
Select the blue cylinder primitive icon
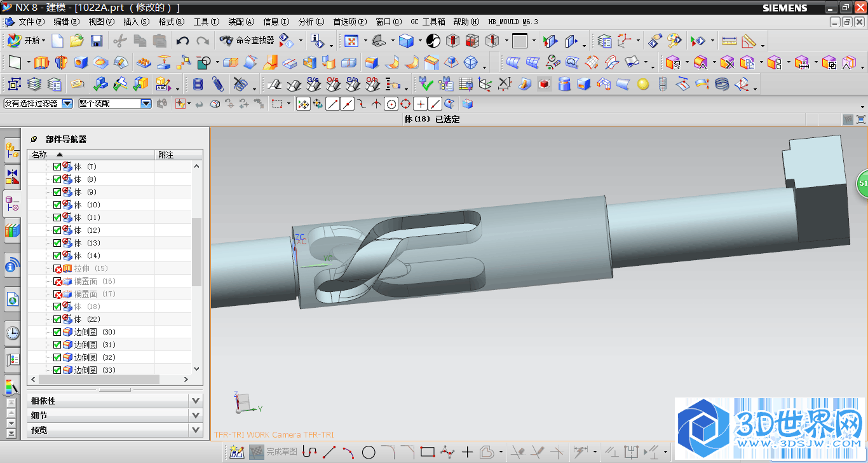564,84
